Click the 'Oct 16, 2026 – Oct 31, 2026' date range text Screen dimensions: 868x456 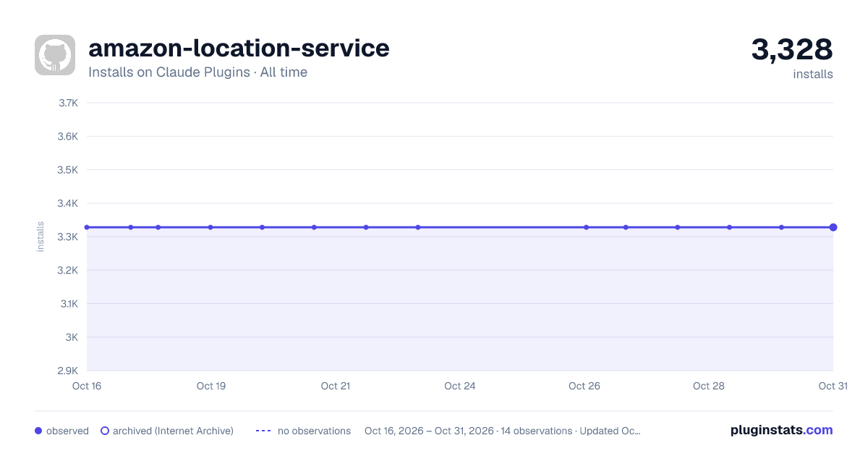tap(428, 431)
